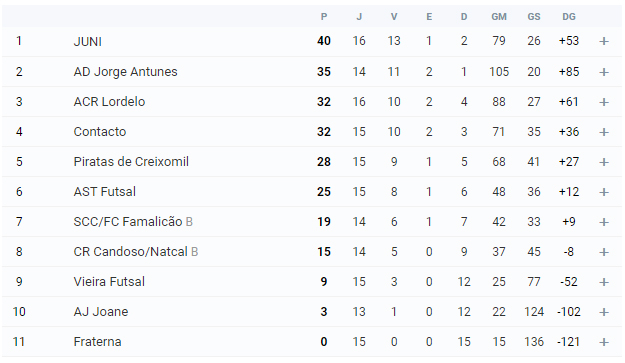Click the J games played header
Viewport: 625px width, 363px height.
pos(359,17)
